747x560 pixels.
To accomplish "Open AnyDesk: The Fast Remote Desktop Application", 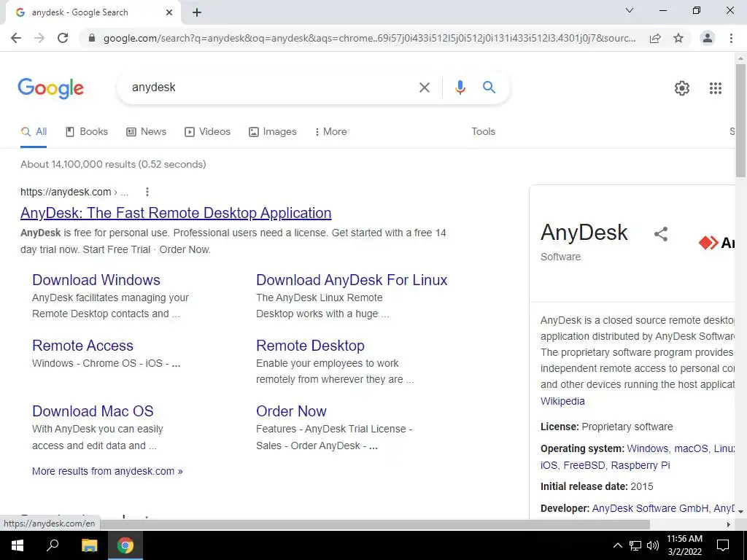I will pos(176,213).
